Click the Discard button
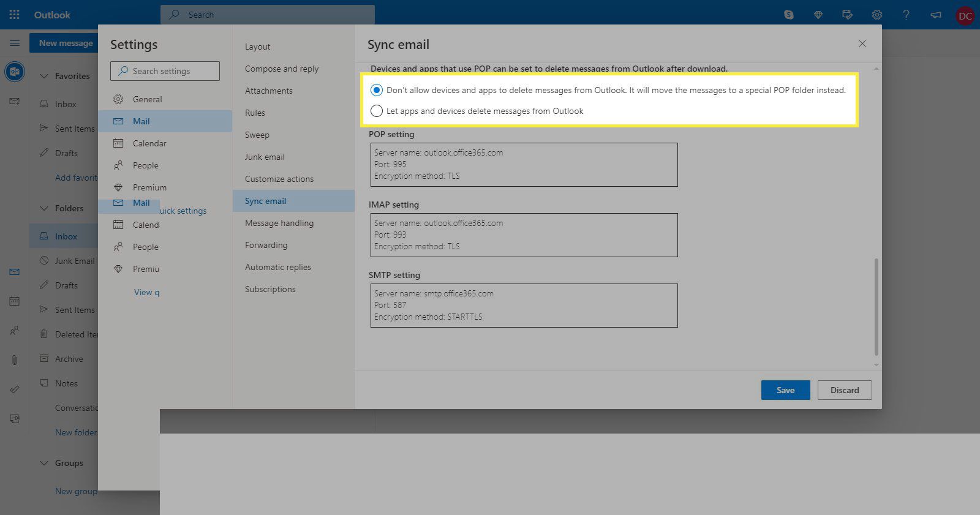 (x=845, y=390)
